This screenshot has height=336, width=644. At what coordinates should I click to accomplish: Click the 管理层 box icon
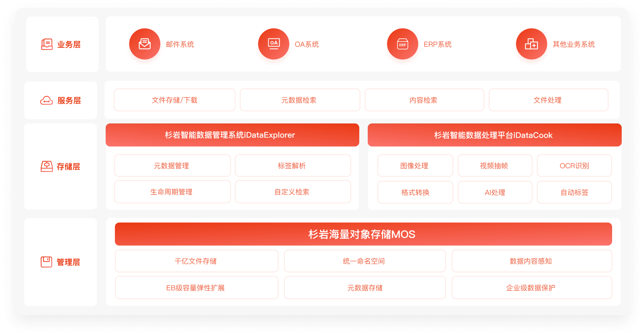(x=46, y=262)
